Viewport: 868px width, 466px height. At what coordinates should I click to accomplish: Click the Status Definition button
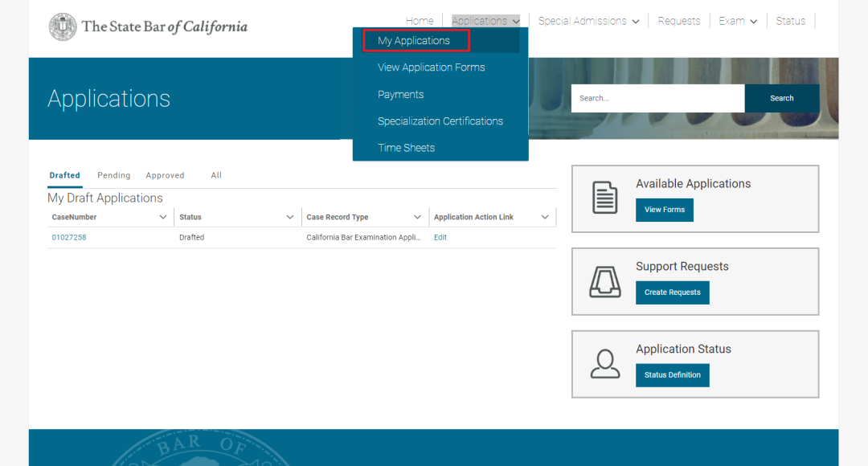672,374
